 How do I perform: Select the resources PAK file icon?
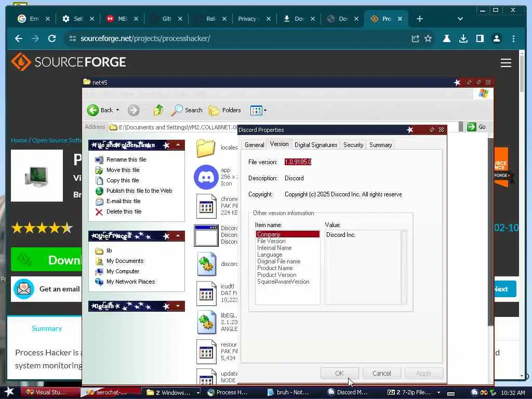click(x=206, y=352)
